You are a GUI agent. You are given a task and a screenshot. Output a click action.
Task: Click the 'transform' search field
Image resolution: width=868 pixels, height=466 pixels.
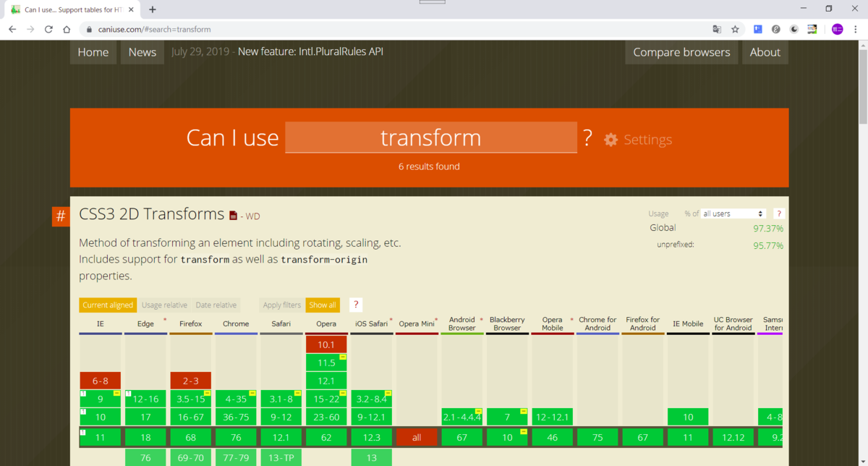point(431,137)
